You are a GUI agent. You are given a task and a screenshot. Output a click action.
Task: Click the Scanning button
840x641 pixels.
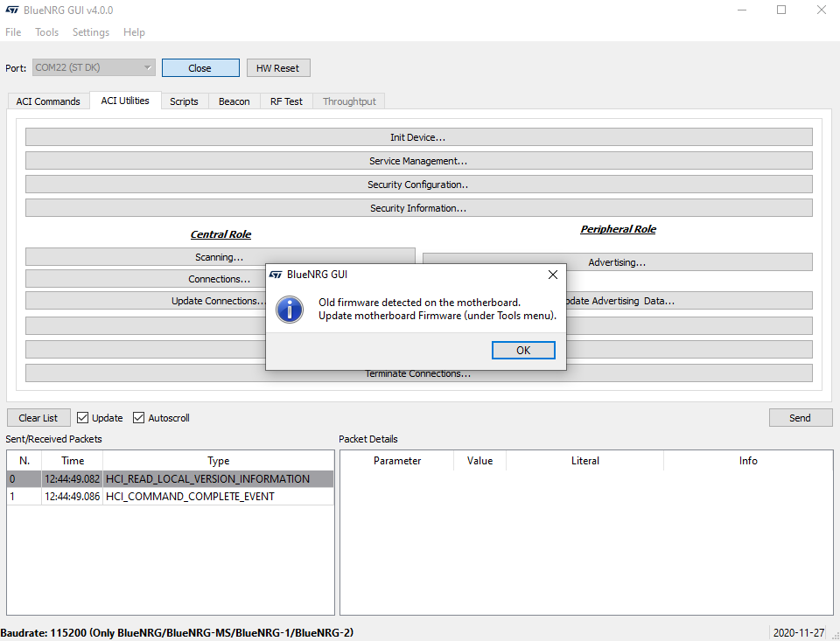(x=220, y=256)
